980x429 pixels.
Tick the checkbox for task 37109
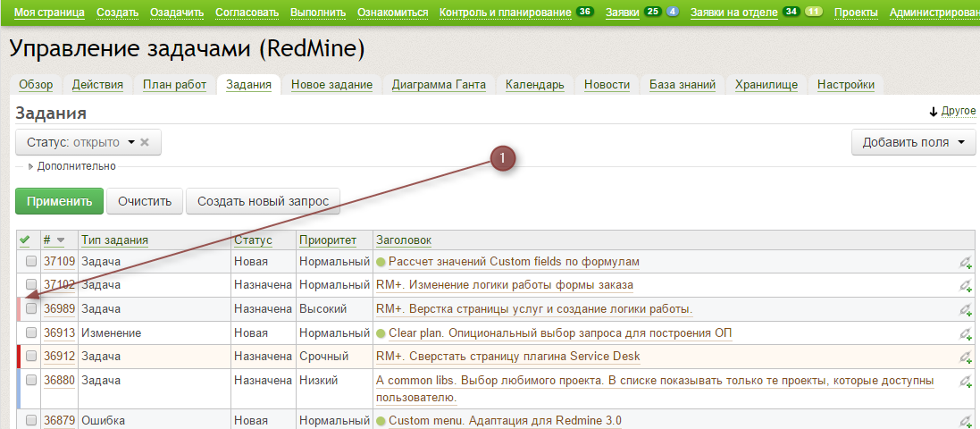[31, 261]
